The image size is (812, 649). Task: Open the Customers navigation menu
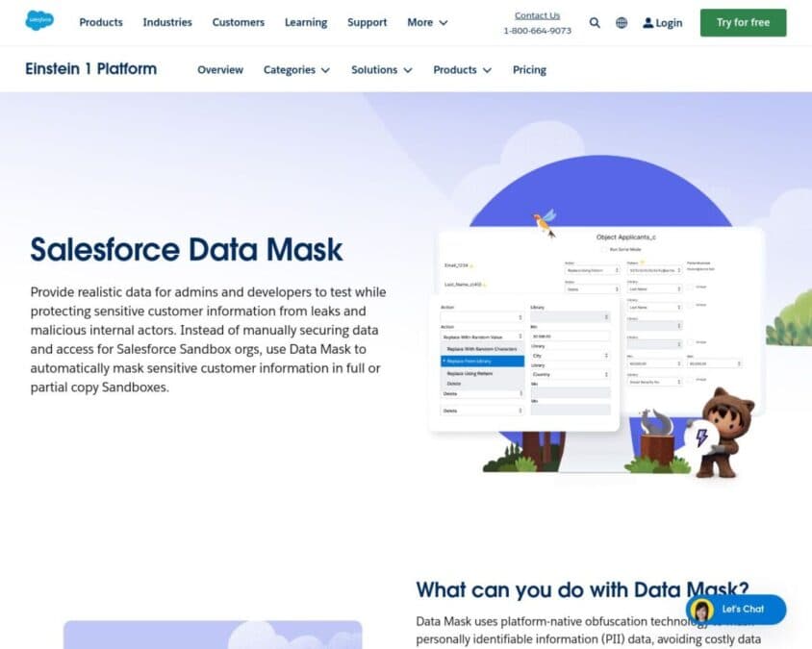[x=239, y=22]
